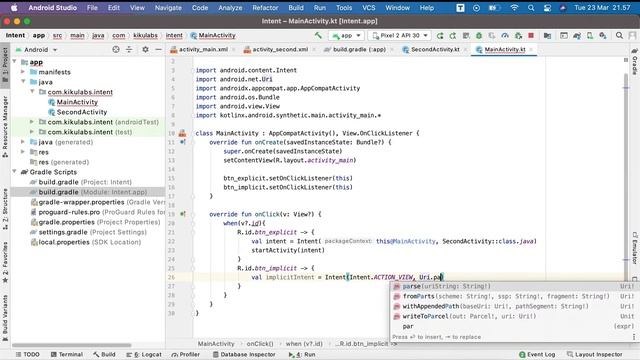
Task: Open the app run configuration dropdown
Action: point(346,36)
